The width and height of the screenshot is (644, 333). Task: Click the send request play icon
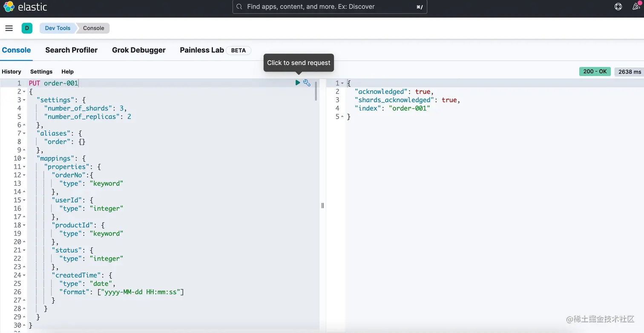[298, 83]
